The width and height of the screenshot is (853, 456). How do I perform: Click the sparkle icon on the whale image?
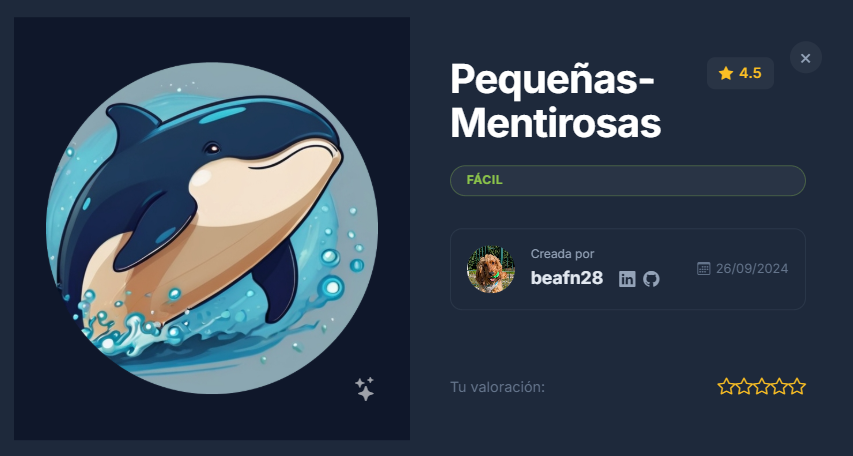[x=364, y=389]
